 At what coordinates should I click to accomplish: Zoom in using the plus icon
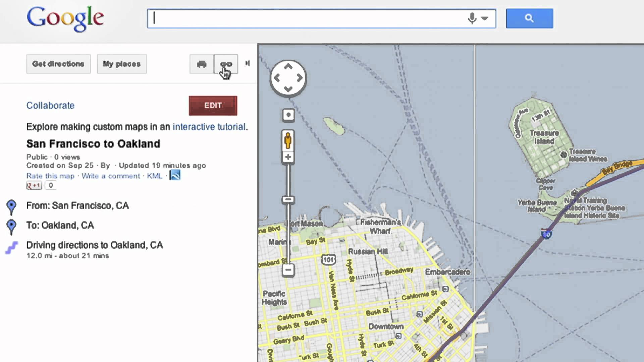(288, 157)
